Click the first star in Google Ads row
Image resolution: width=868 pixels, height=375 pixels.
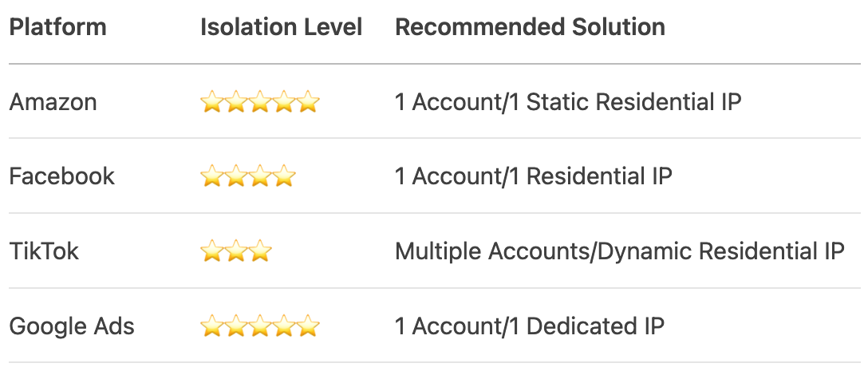tap(212, 326)
